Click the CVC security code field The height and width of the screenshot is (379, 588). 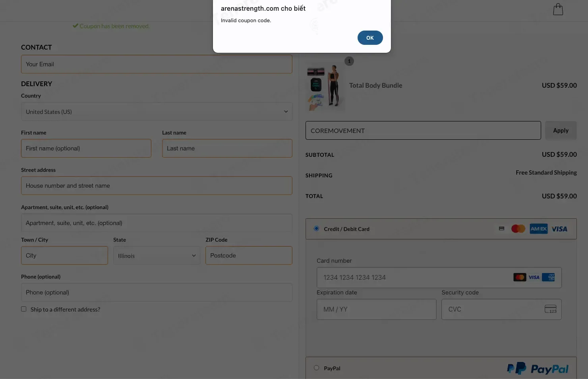tap(501, 309)
